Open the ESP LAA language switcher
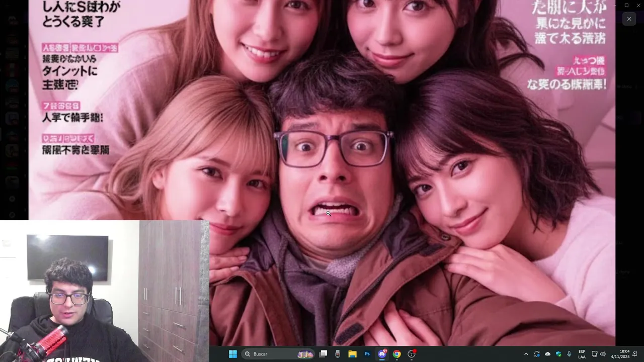This screenshot has height=362, width=644. (x=582, y=354)
